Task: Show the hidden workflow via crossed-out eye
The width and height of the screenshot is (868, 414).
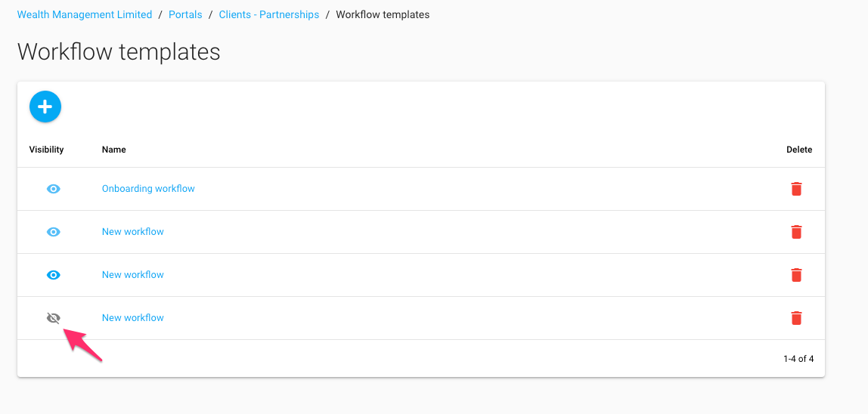Action: (53, 318)
